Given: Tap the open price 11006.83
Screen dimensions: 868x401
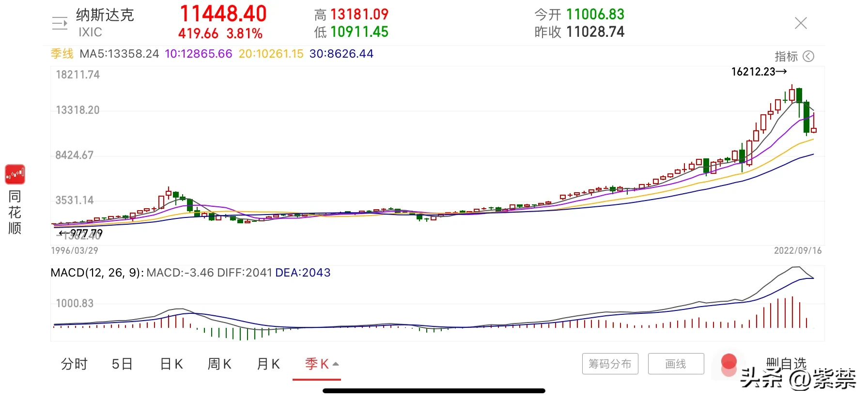Looking at the screenshot, I should coord(595,15).
